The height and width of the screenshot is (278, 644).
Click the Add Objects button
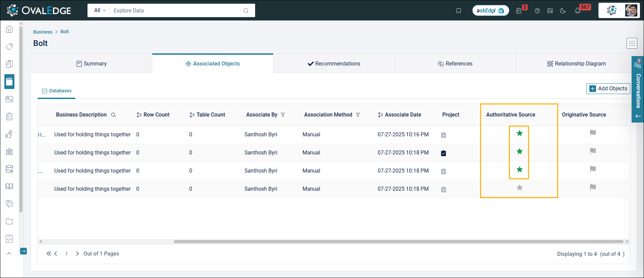[x=608, y=89]
